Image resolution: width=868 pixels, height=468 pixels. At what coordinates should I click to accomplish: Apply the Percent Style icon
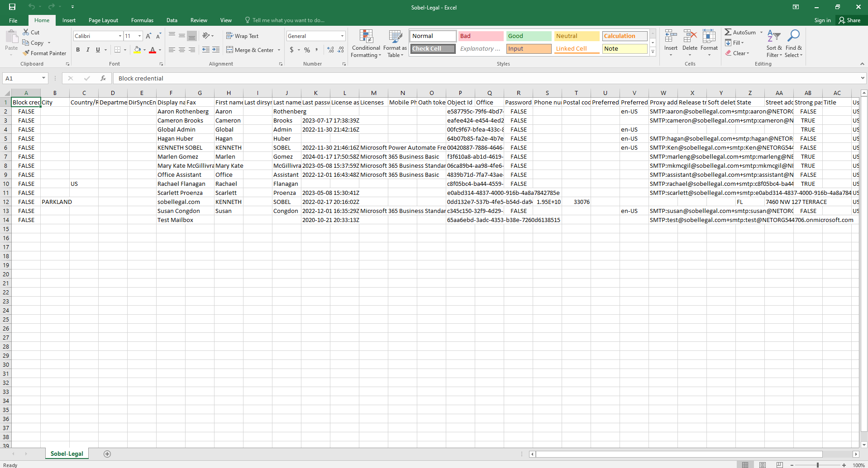307,50
